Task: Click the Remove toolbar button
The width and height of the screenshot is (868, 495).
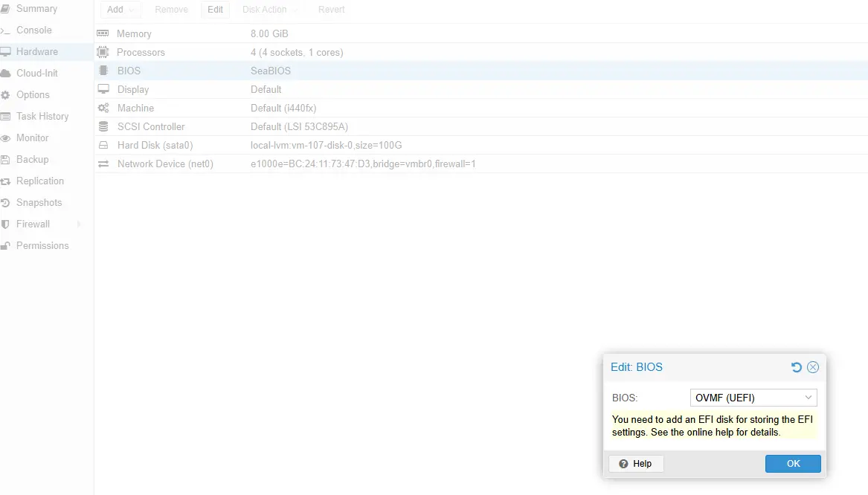Action: click(x=171, y=10)
